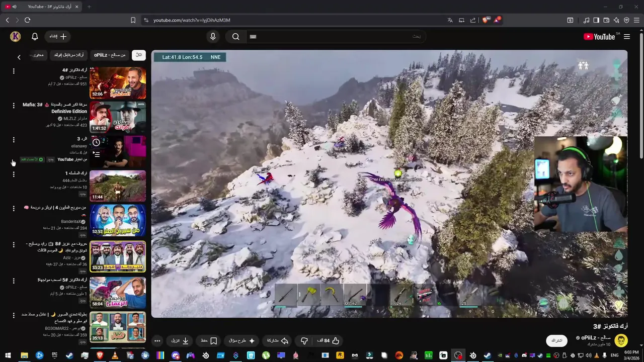Image resolution: width=644 pixels, height=362 pixels.
Task: Subscribe to the oPiiLz channel
Action: (x=556, y=340)
